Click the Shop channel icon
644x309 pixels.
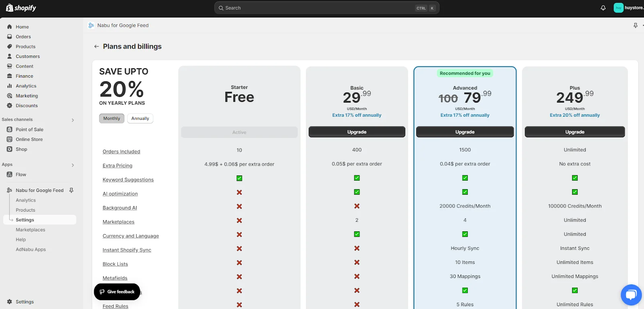[10, 149]
